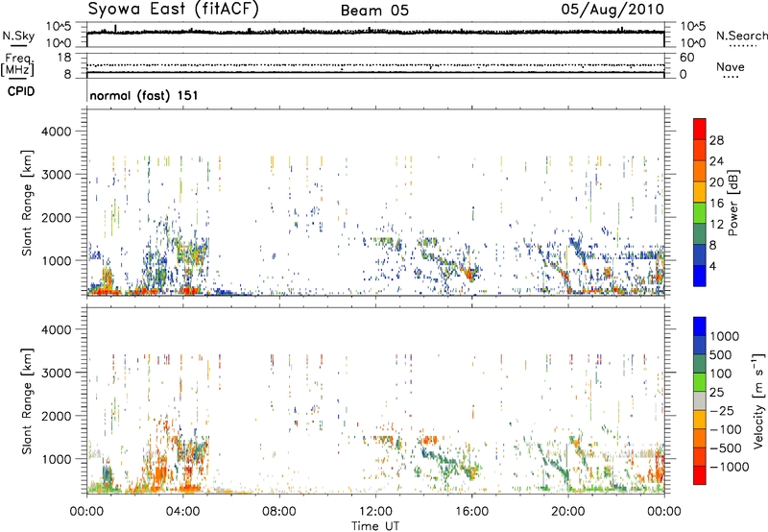This screenshot has height=532, width=768.
Task: Click the 'Slant Range [km]' label of the power panel
Action: [27, 204]
